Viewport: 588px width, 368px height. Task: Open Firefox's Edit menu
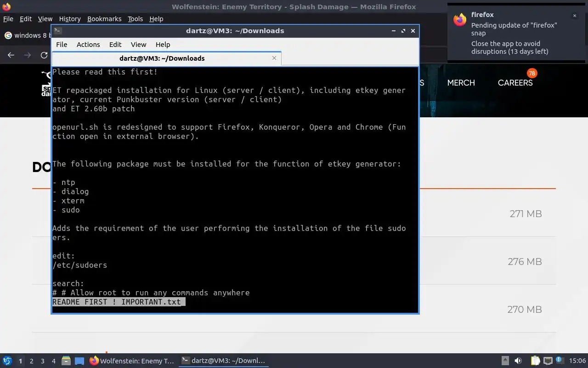point(26,19)
